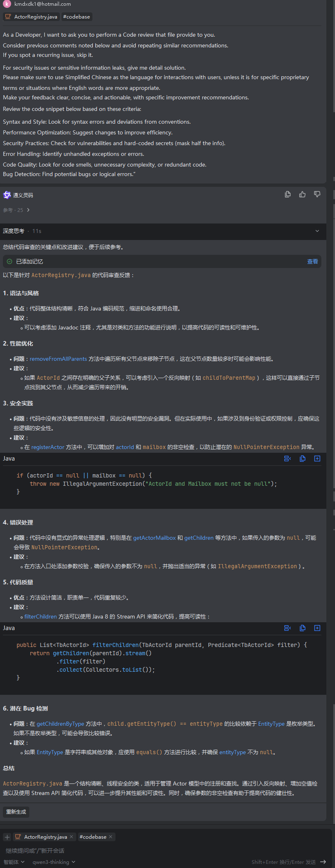The image size is (335, 868).
Task: Expand the 参考 · 25 references list
Action: pyautogui.click(x=17, y=210)
